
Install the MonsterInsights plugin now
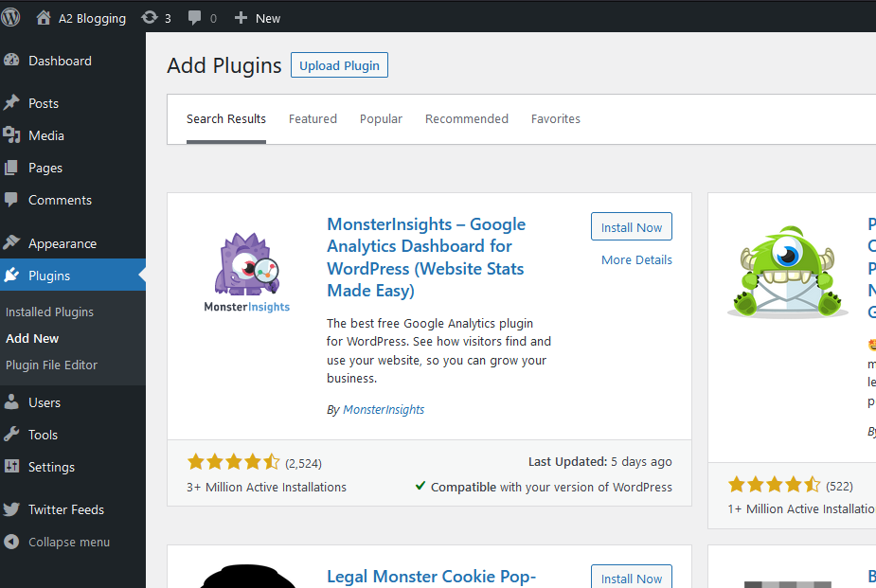point(631,227)
